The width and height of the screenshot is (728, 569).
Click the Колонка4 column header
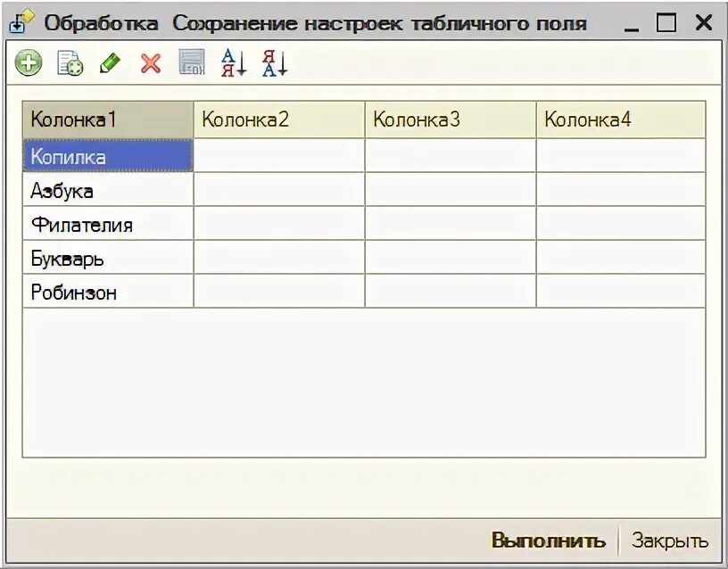tap(621, 120)
